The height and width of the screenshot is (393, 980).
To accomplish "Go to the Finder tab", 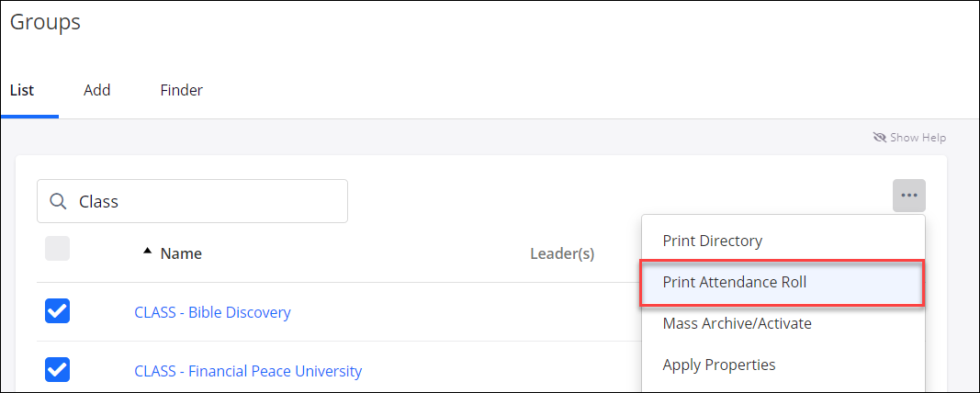I will pyautogui.click(x=181, y=90).
